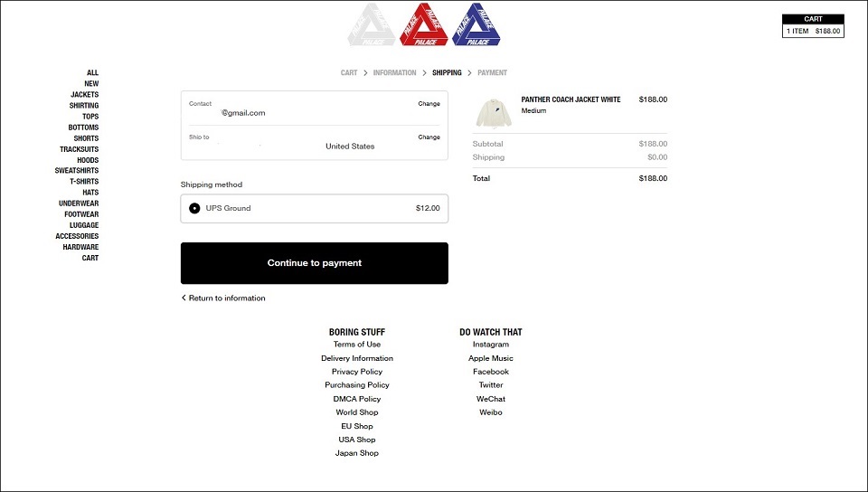Image resolution: width=868 pixels, height=492 pixels.
Task: Select the Payment breadcrumb step
Action: [492, 72]
